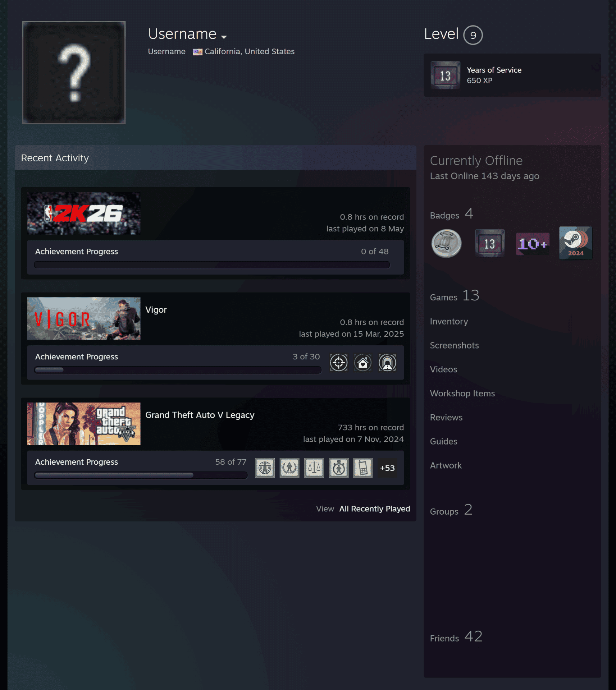Open the purple 10+ badge
This screenshot has height=690, width=616.
533,244
